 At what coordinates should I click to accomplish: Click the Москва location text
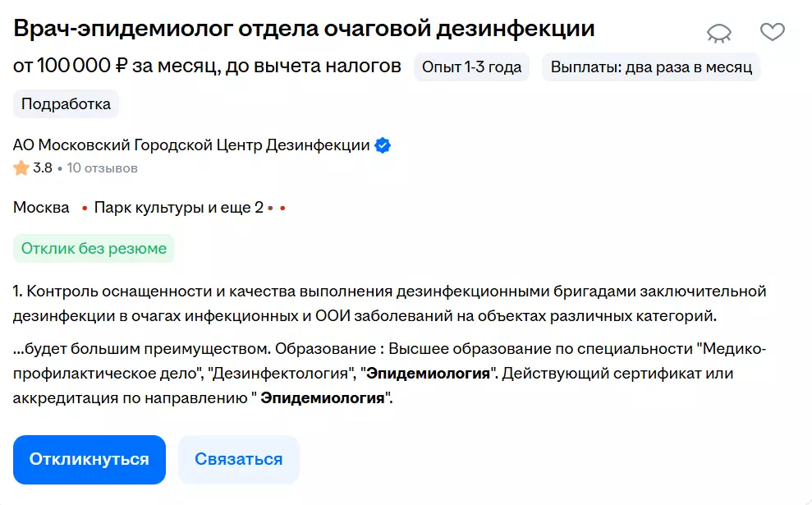pyautogui.click(x=41, y=208)
